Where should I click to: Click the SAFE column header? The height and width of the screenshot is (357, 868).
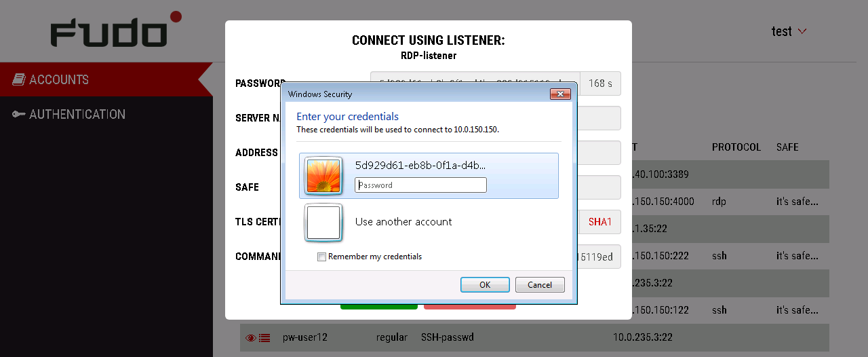tap(787, 147)
